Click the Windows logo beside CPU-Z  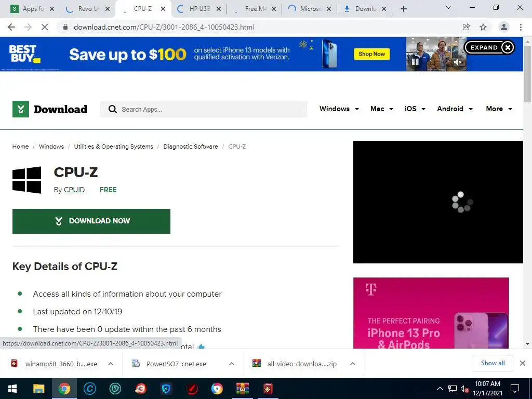tap(27, 180)
